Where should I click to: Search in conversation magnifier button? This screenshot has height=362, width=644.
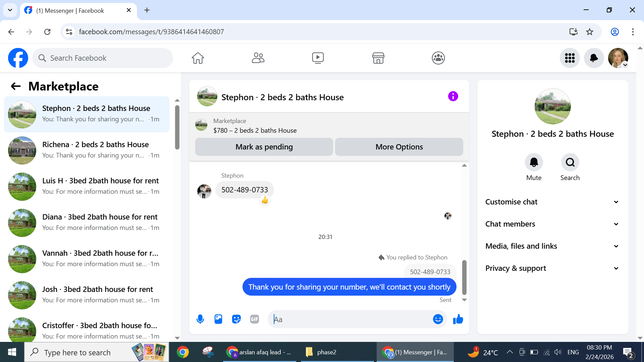570,163
